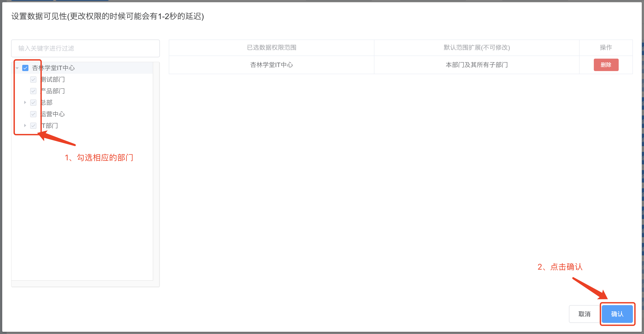The height and width of the screenshot is (334, 644).
Task: Toggle the 产品部门 checkbox
Action: tap(33, 91)
